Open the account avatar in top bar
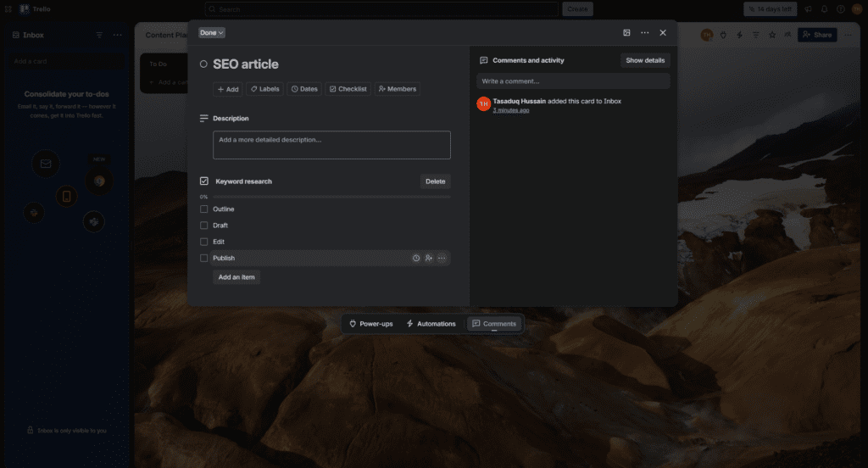The image size is (868, 468). coord(858,8)
